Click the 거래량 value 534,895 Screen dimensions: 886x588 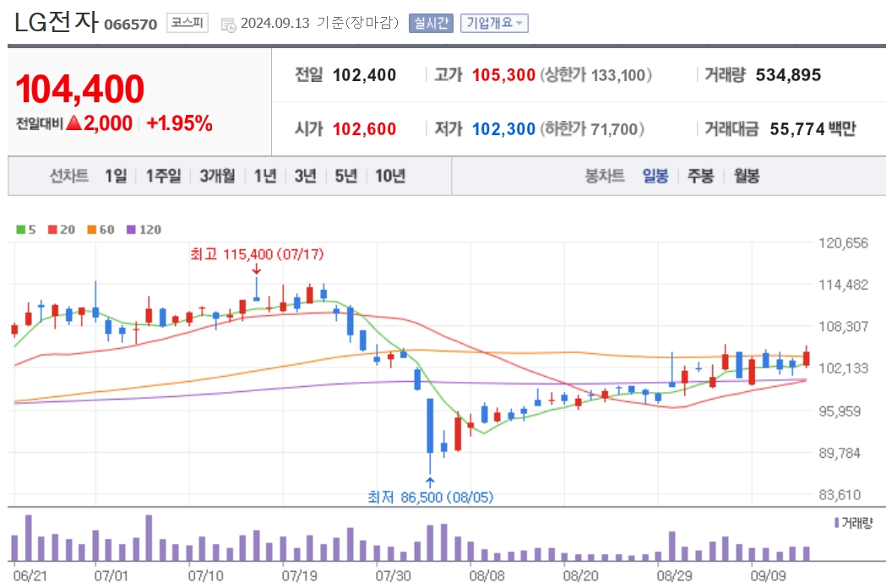(788, 74)
